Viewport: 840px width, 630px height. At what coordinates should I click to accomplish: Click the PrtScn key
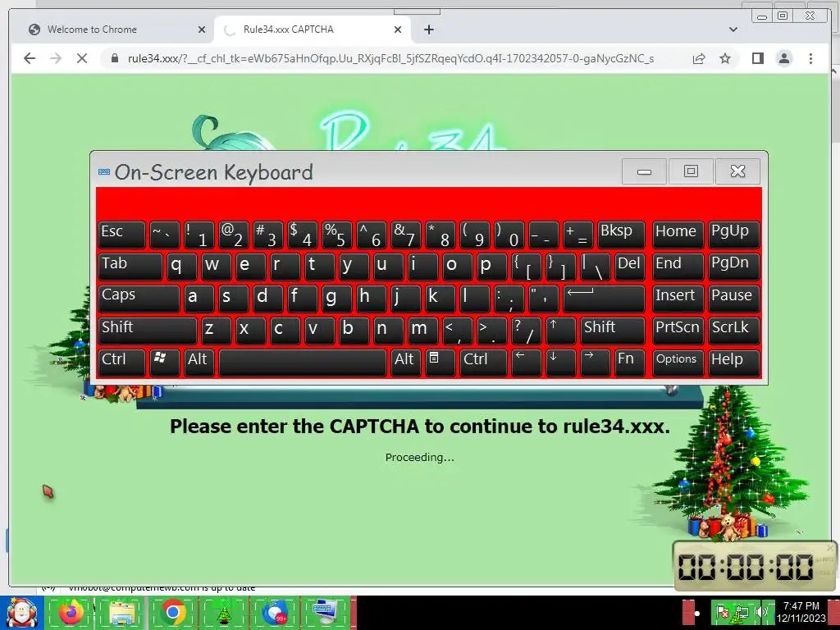[x=678, y=331]
